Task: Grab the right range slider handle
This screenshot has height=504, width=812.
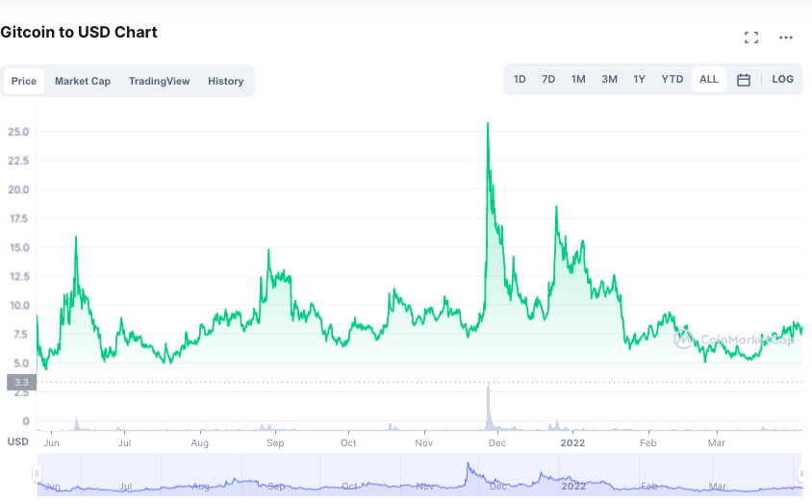Action: (801, 473)
